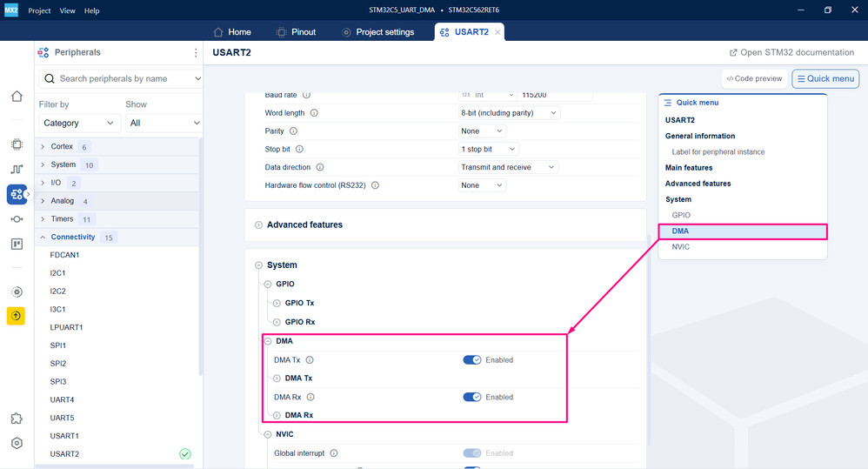Open the Hardware flow control dropdown

[482, 185]
